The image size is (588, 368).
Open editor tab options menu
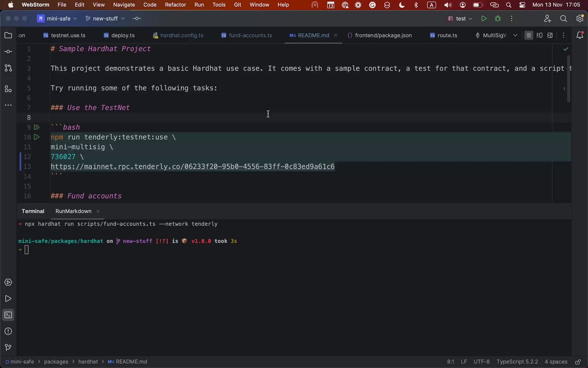tap(563, 35)
